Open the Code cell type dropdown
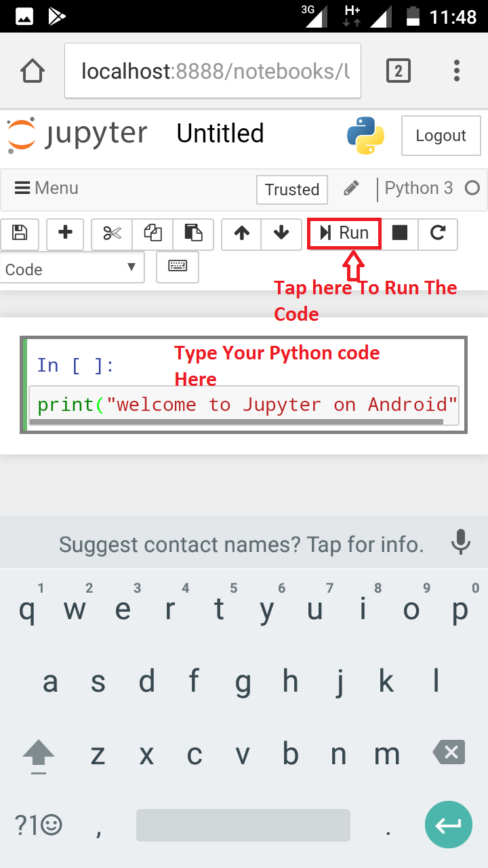The width and height of the screenshot is (488, 868). [73, 268]
